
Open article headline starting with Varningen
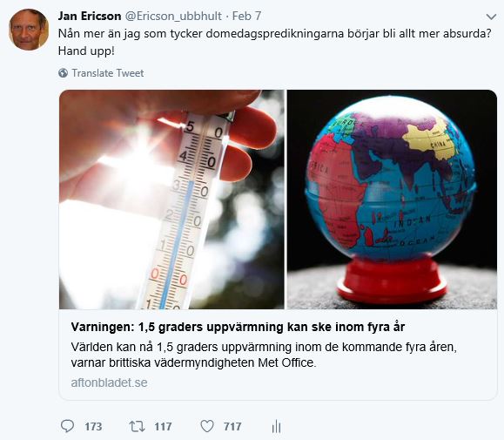coord(238,327)
